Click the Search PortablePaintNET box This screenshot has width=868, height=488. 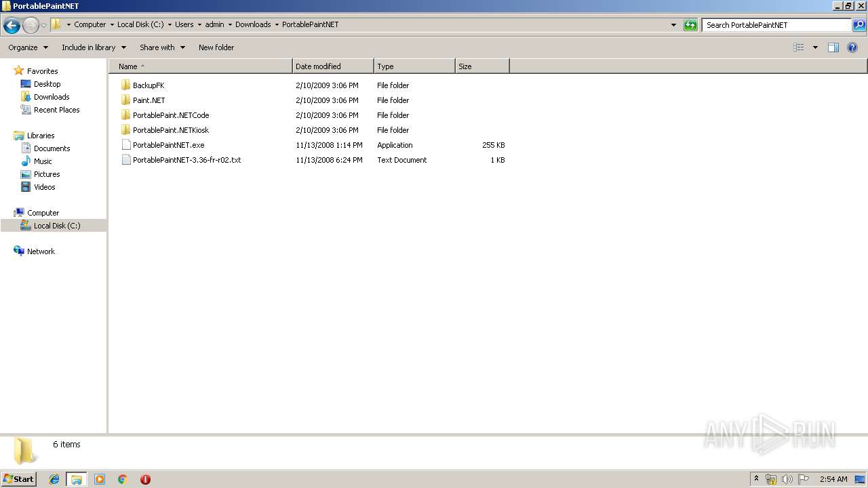[776, 25]
